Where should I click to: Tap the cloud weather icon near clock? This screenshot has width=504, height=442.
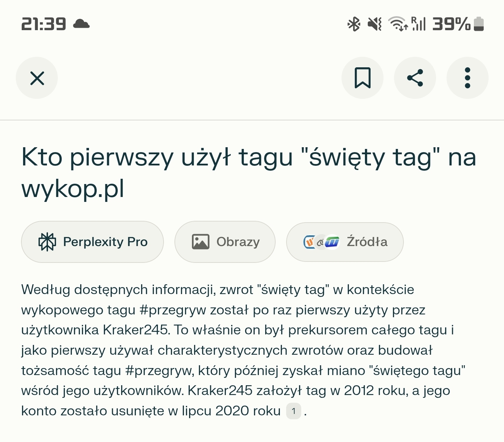(81, 24)
